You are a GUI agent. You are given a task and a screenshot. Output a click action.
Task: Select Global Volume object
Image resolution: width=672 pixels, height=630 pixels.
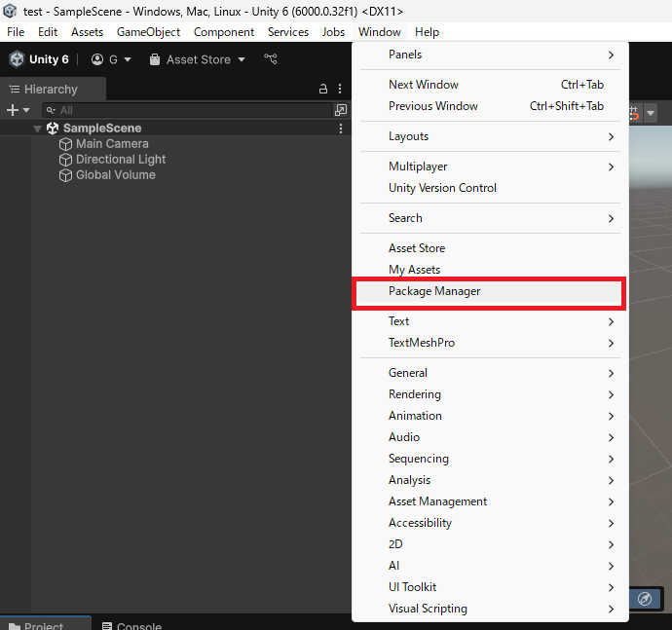pyautogui.click(x=116, y=175)
